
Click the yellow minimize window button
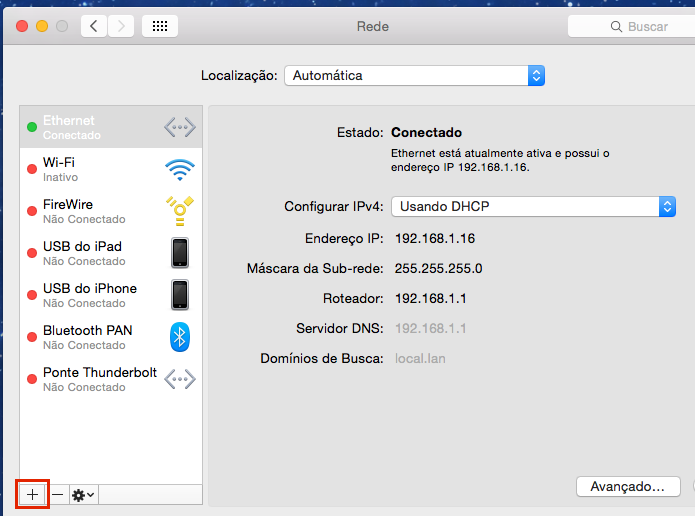point(42,26)
